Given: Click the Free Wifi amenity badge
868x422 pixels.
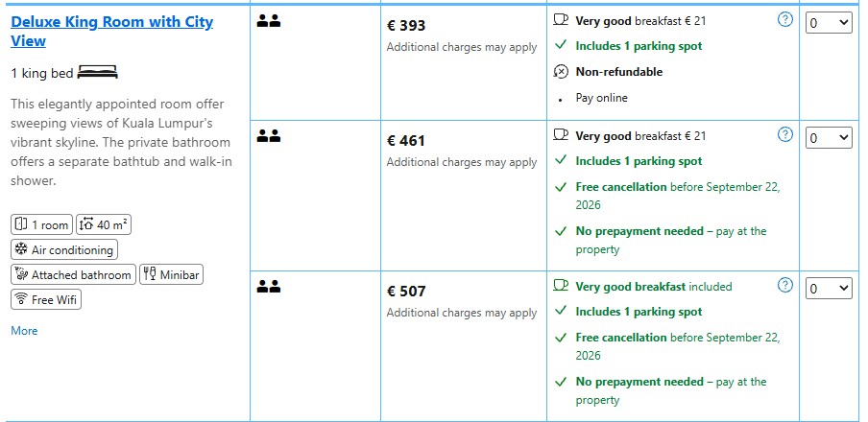Looking at the screenshot, I should click(x=46, y=300).
